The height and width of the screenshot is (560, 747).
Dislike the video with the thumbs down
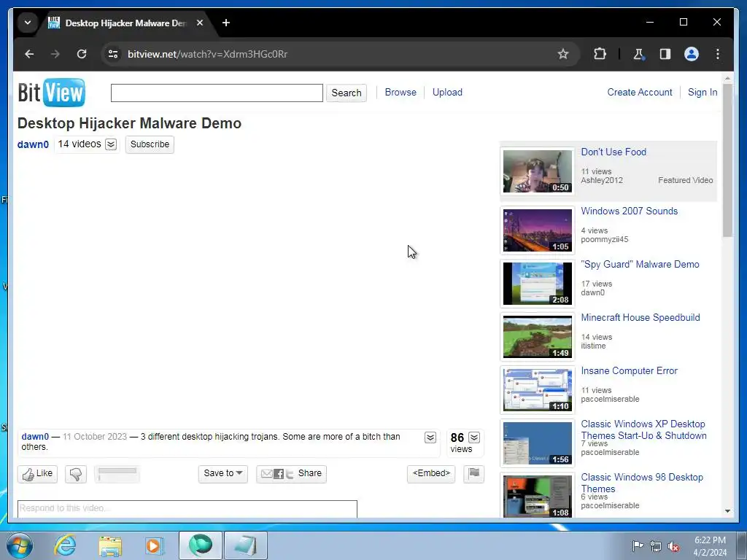point(76,474)
